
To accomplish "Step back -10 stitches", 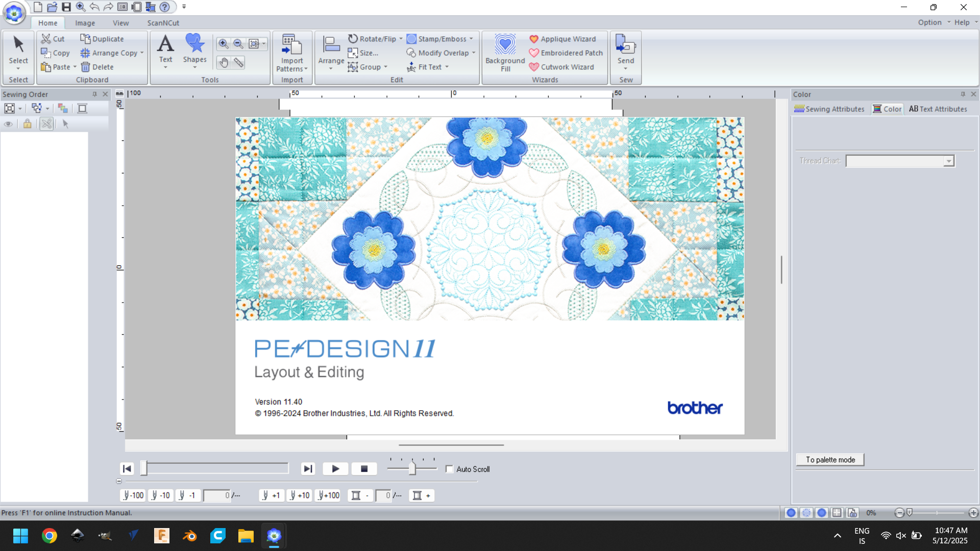I will (160, 495).
